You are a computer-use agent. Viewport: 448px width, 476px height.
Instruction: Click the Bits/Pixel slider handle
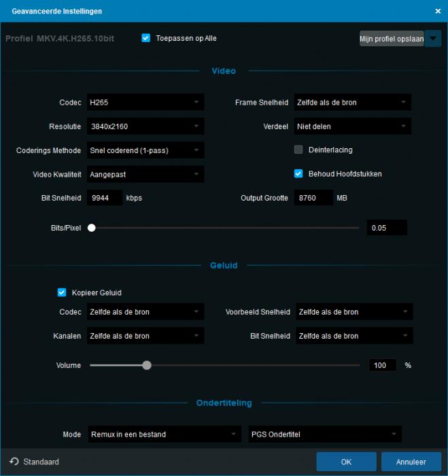point(91,228)
